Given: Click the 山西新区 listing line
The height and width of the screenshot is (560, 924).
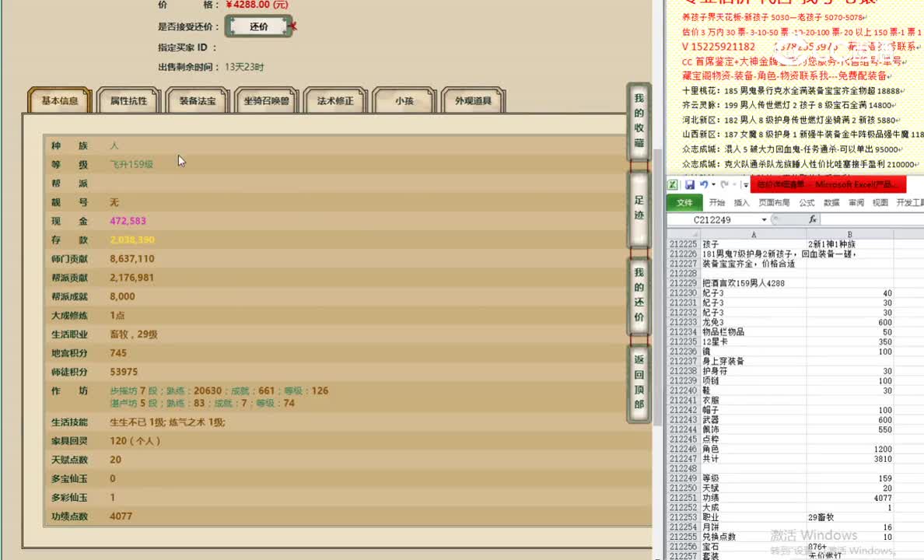Looking at the screenshot, I should point(803,135).
